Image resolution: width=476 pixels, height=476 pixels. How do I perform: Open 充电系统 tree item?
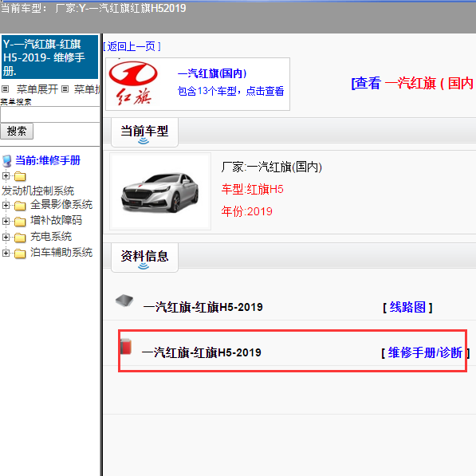(x=51, y=237)
